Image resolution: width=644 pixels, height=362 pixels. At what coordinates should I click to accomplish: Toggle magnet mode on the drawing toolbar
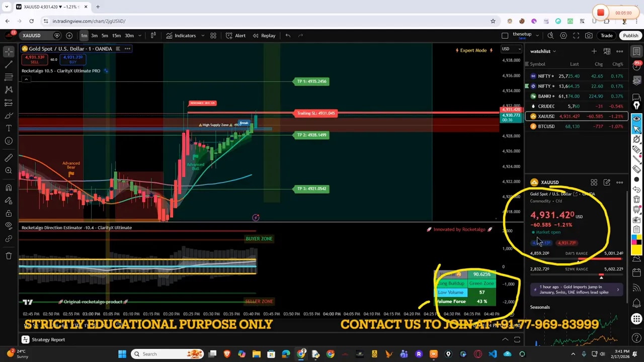point(9,188)
